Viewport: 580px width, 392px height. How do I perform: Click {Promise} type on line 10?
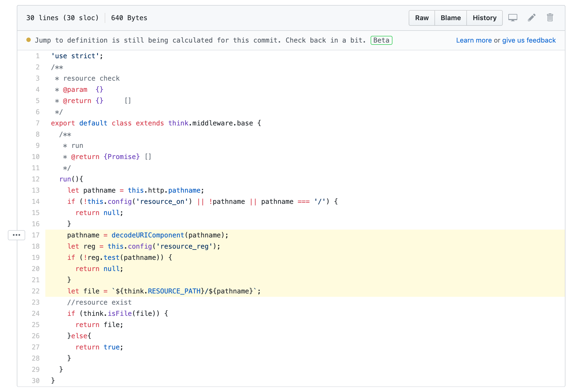[122, 157]
